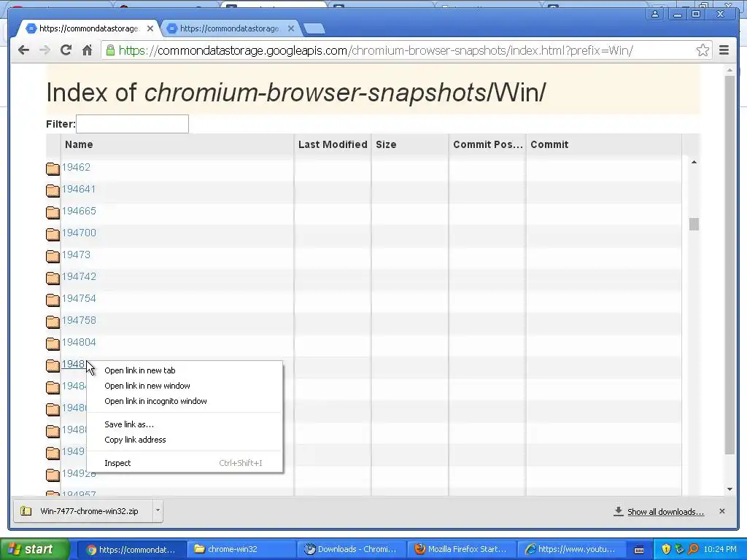Viewport: 747px width, 560px height.
Task: Dismiss the downloads bar with the X
Action: coord(721,511)
